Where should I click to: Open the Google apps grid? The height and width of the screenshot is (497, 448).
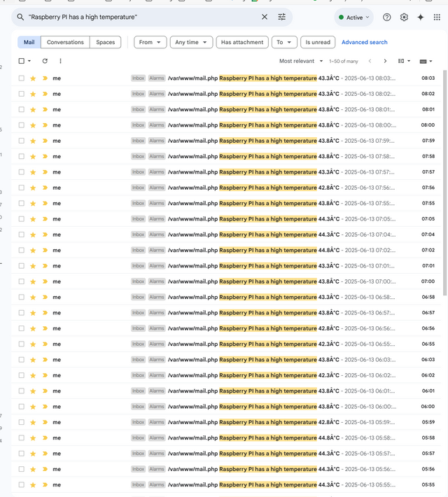click(x=437, y=17)
